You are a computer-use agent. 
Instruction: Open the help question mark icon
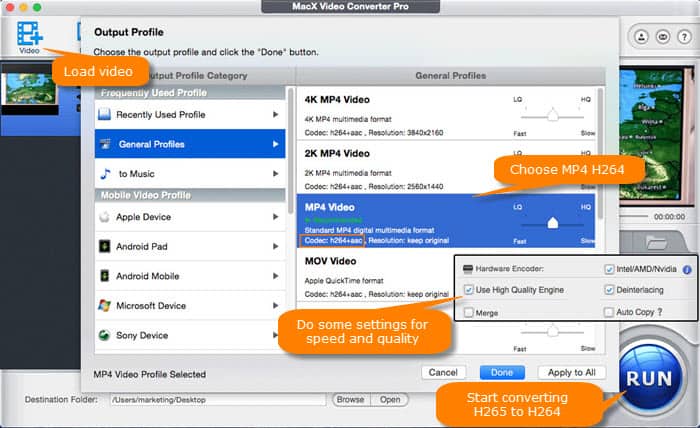[684, 37]
